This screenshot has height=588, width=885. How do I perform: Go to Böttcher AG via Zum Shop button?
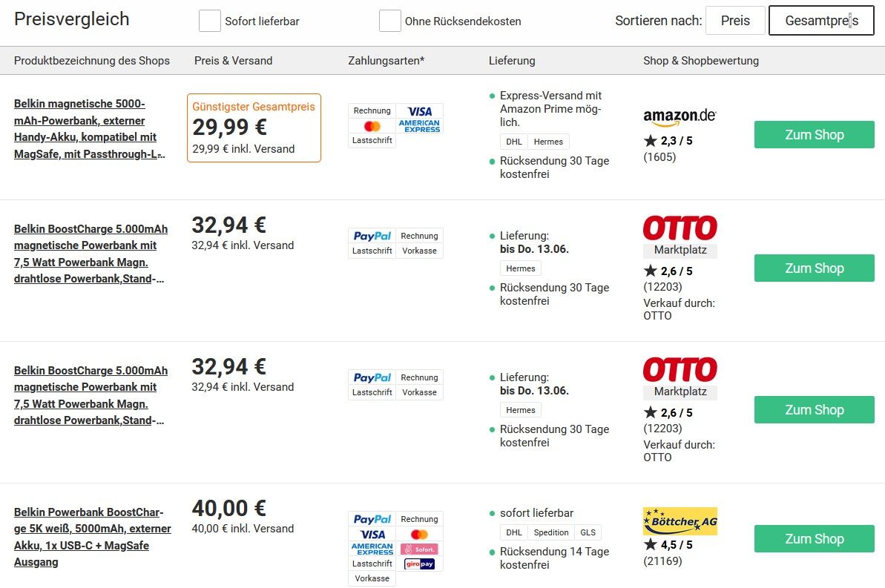[x=814, y=539]
